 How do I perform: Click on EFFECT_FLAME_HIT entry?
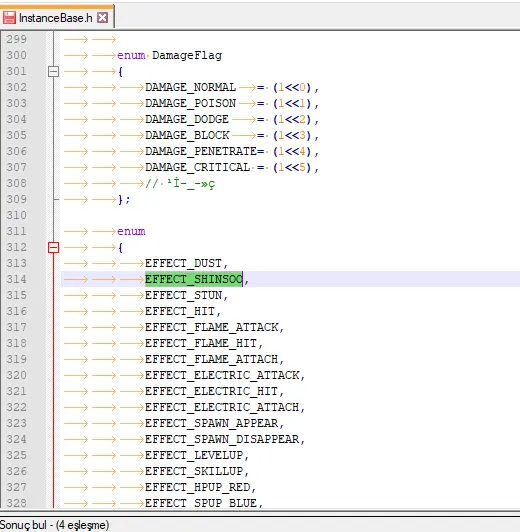coord(201,343)
